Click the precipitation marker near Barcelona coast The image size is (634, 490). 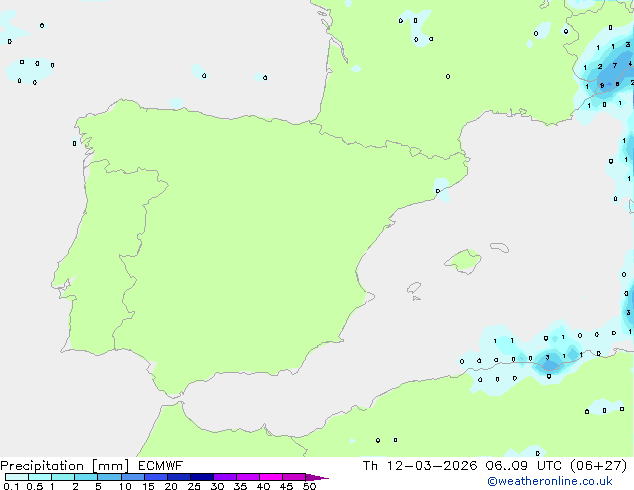coord(438,191)
